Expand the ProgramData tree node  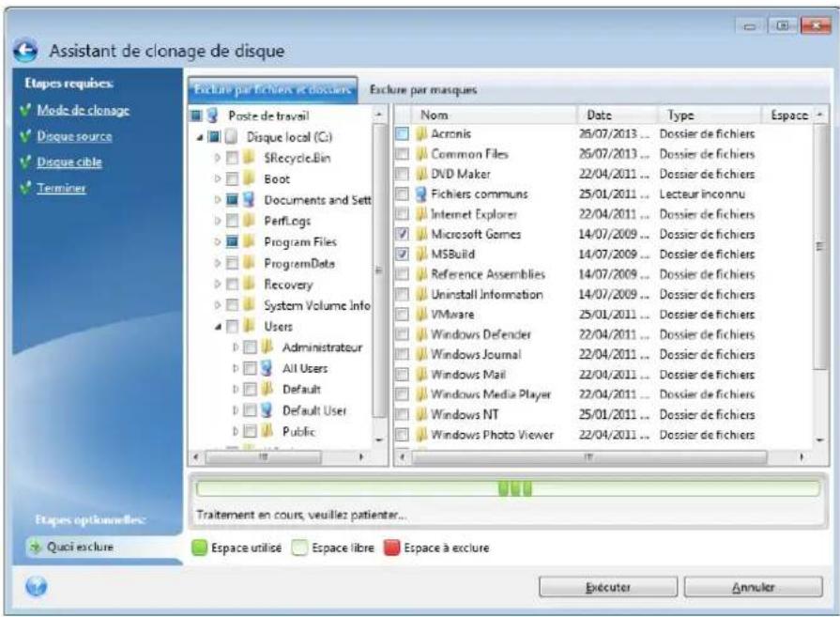[x=218, y=263]
